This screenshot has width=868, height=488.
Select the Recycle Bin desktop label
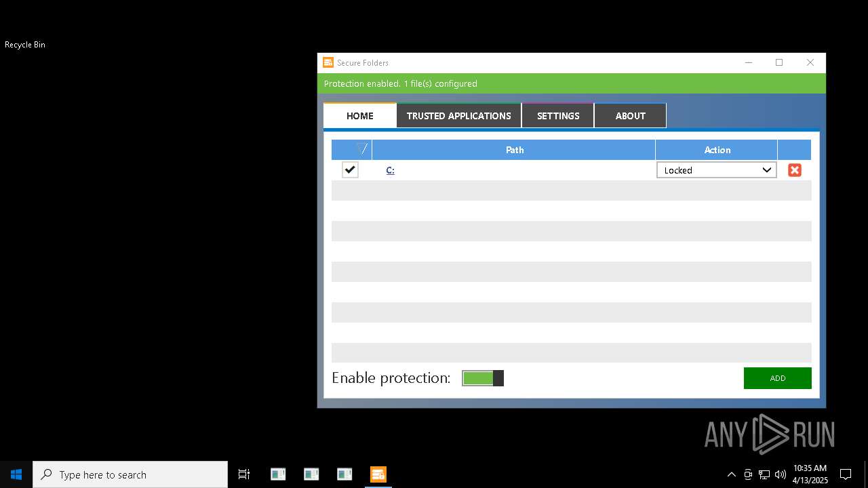[25, 45]
